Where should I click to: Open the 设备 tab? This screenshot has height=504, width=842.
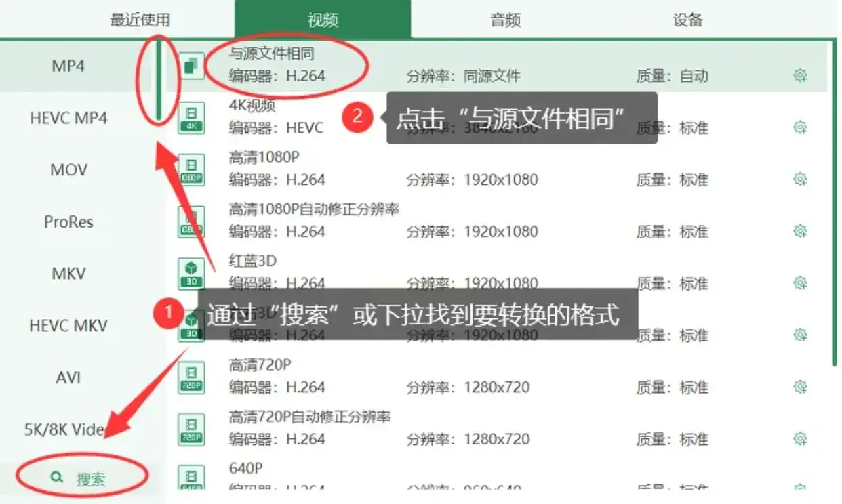687,20
